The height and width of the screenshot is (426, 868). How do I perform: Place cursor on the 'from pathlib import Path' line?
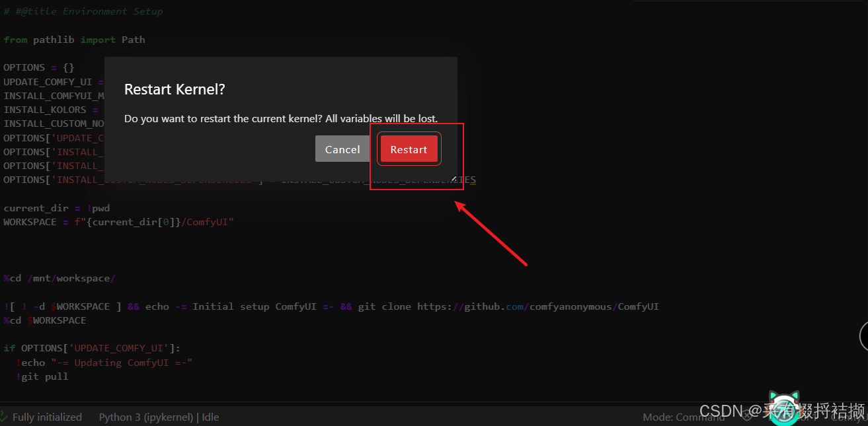(74, 40)
